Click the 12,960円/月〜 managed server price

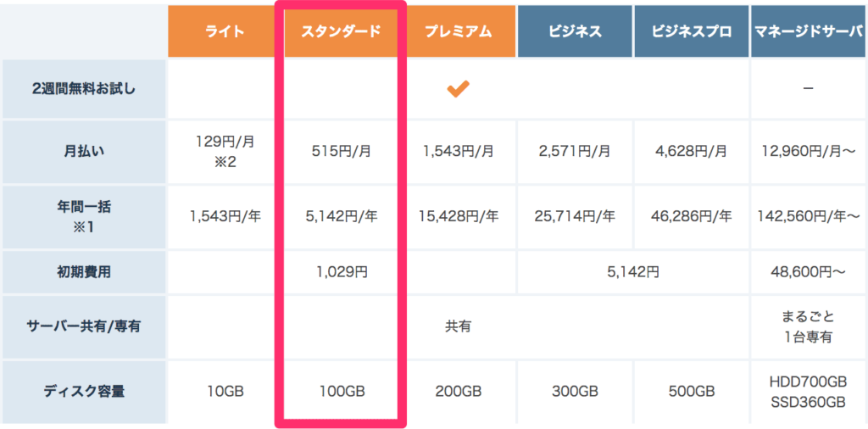click(808, 152)
